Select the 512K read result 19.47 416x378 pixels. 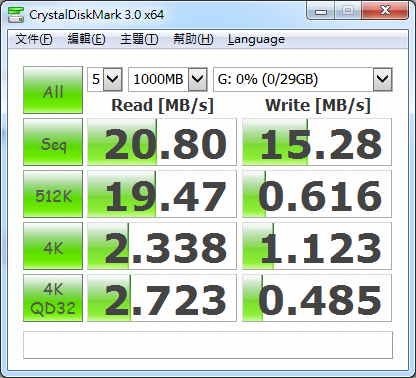pyautogui.click(x=162, y=194)
